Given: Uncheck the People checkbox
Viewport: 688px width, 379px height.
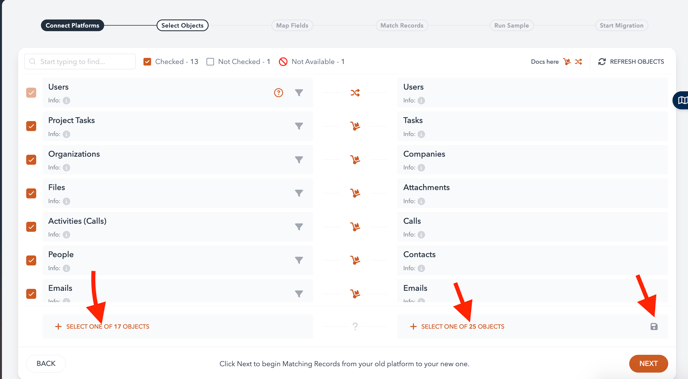Looking at the screenshot, I should coord(31,260).
